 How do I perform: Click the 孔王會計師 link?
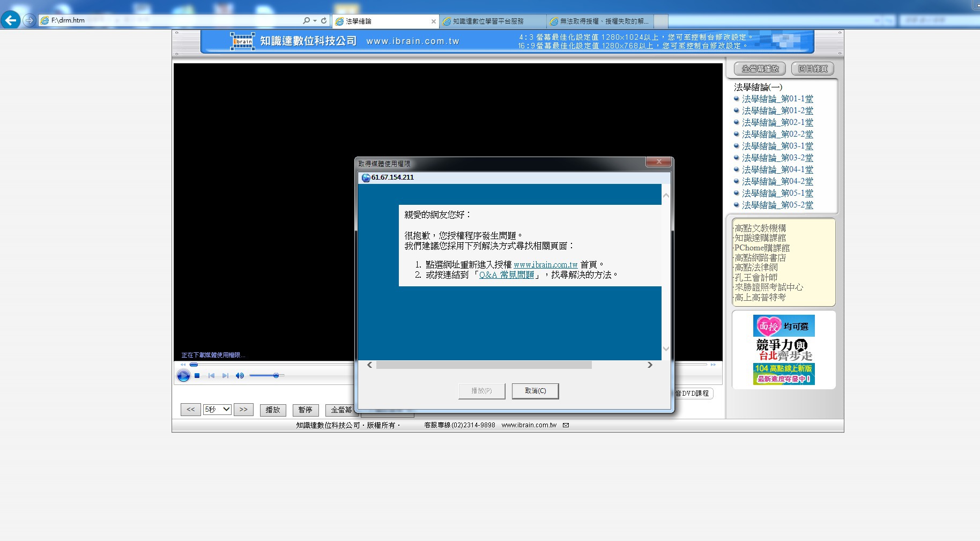point(756,277)
